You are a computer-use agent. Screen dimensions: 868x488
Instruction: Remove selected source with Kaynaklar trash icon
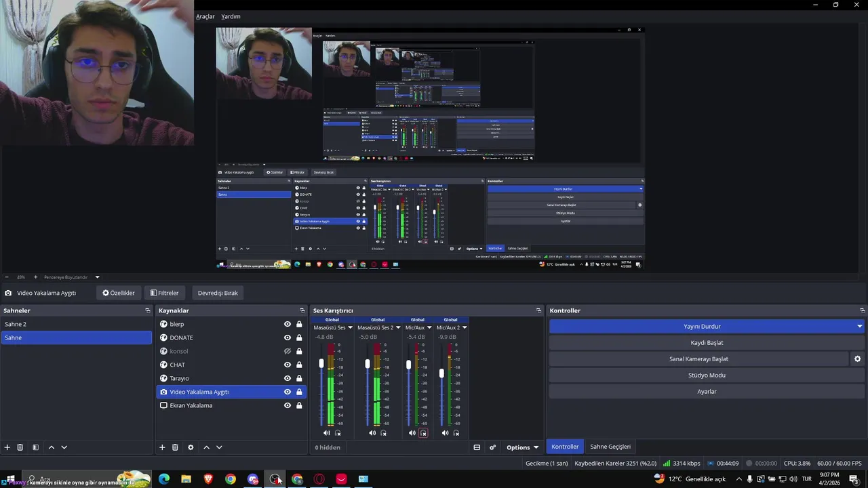click(x=175, y=447)
